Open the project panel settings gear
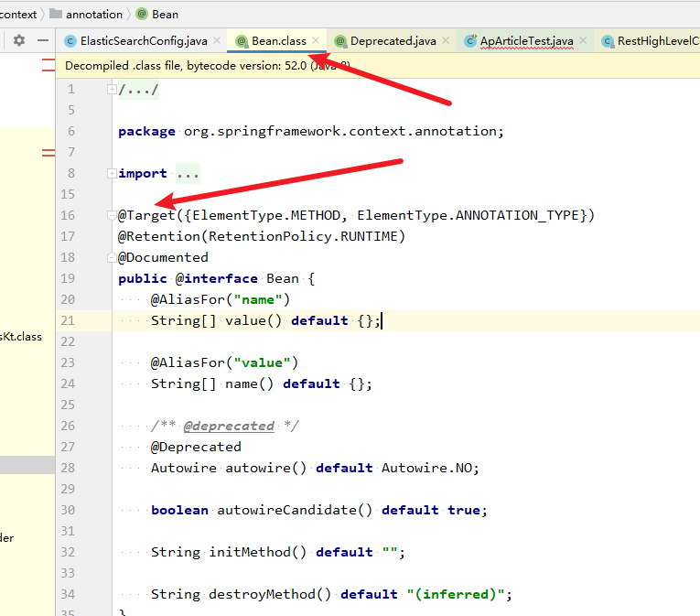 point(19,40)
